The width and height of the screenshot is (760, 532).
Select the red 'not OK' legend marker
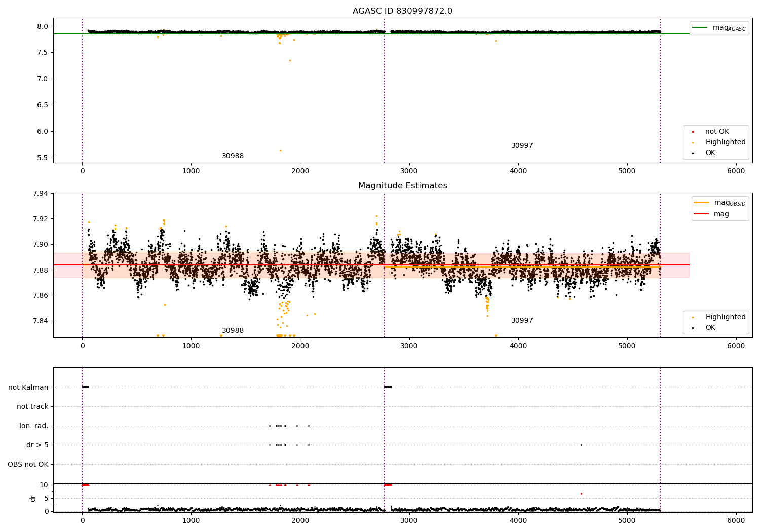pyautogui.click(x=693, y=132)
